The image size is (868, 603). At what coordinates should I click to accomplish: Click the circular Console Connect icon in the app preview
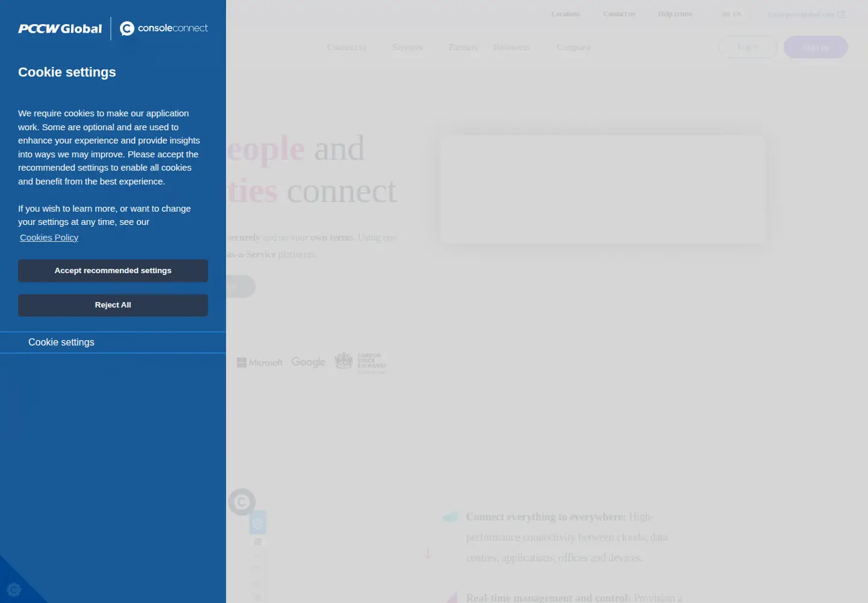[242, 502]
